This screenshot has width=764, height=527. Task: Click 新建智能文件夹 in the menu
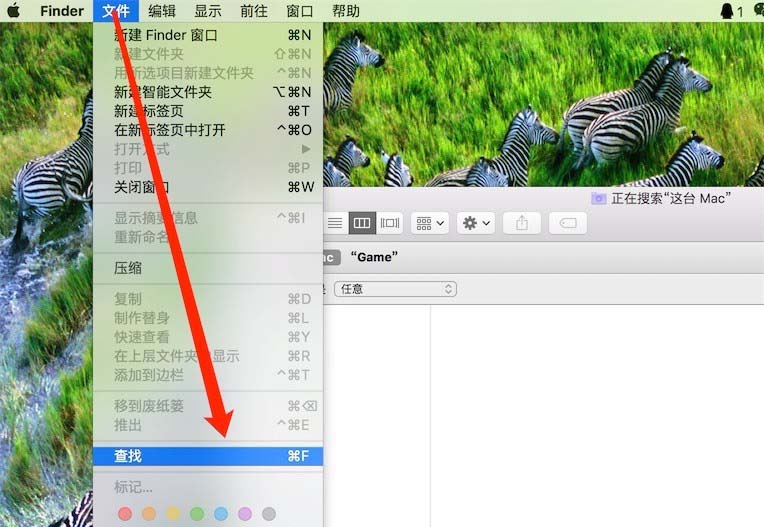point(163,92)
